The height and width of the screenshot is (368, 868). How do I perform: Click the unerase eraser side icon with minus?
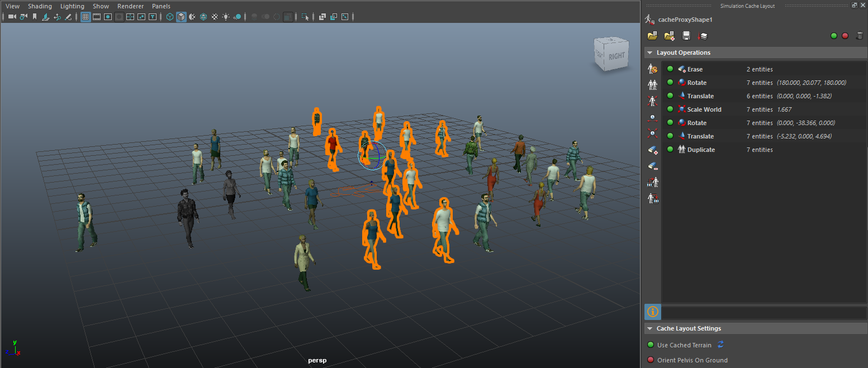coord(652,166)
